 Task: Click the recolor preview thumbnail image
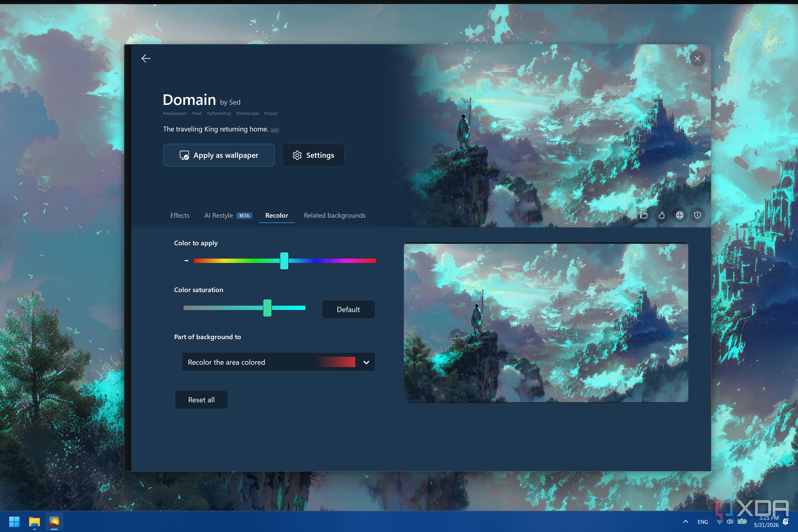point(546,323)
